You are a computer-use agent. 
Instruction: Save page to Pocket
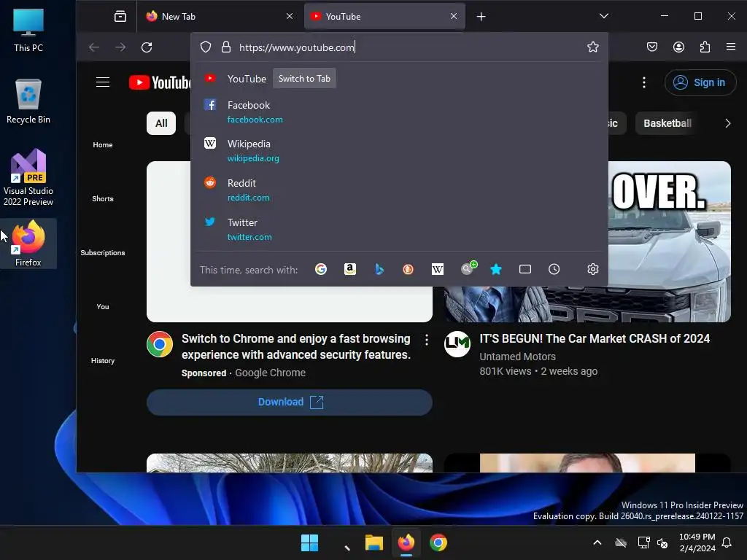[x=652, y=47]
